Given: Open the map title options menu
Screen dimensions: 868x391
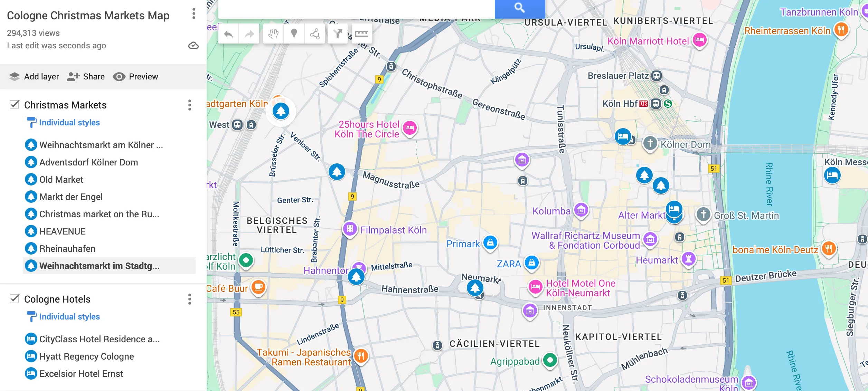Looking at the screenshot, I should [x=194, y=14].
